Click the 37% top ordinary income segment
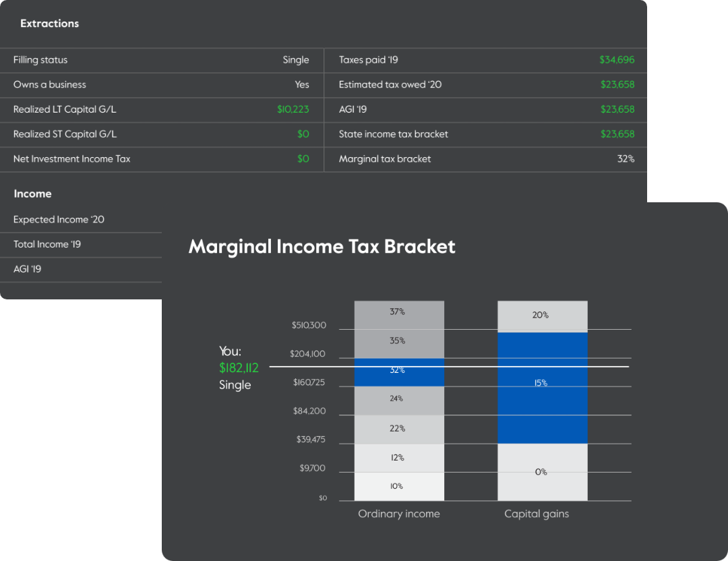728x561 pixels. tap(398, 312)
